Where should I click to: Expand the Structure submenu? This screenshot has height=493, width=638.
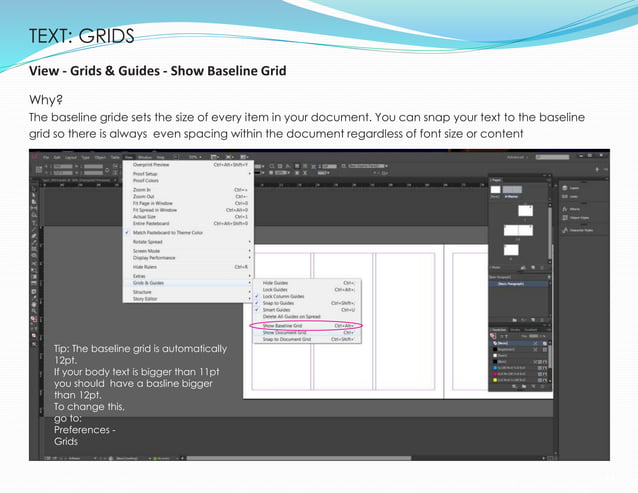pyautogui.click(x=188, y=292)
